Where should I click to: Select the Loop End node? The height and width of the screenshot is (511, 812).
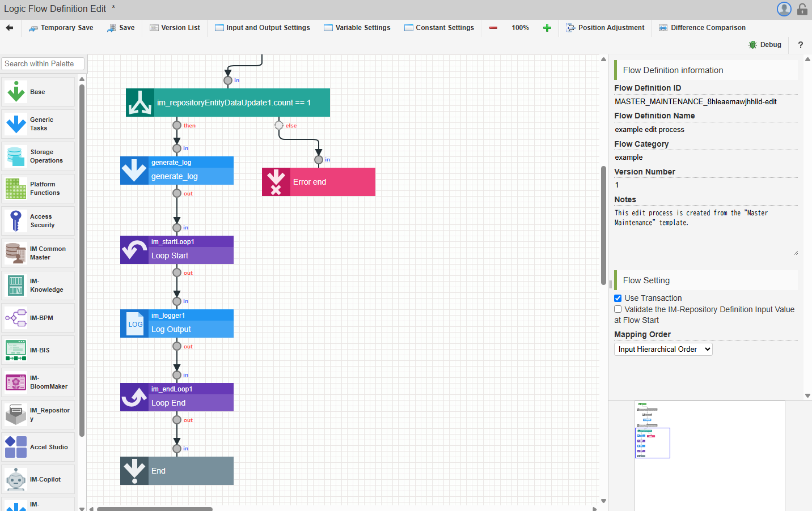(177, 397)
